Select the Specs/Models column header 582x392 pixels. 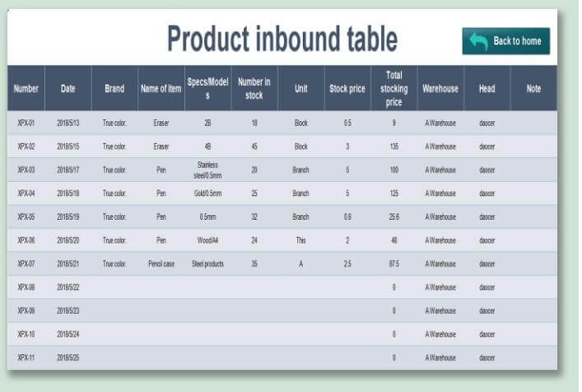click(x=207, y=88)
